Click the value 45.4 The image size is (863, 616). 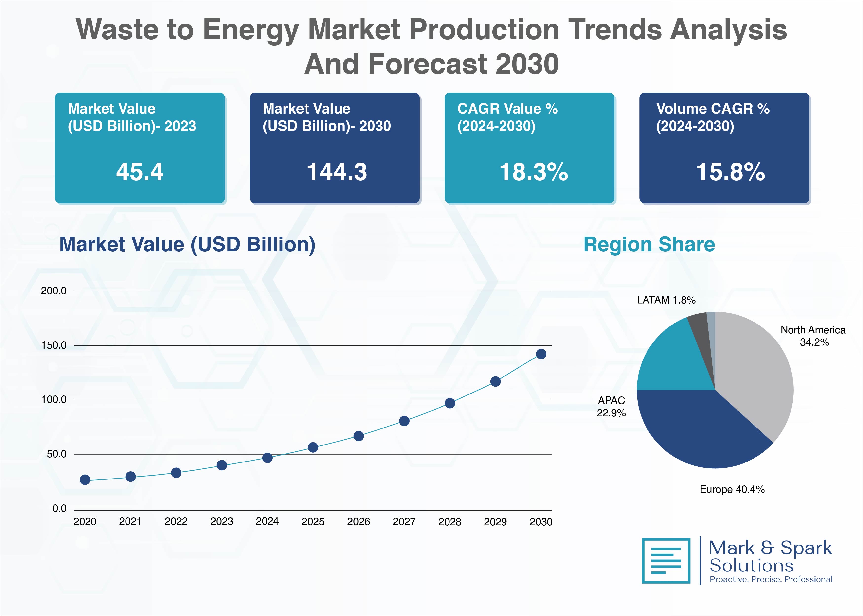click(140, 172)
